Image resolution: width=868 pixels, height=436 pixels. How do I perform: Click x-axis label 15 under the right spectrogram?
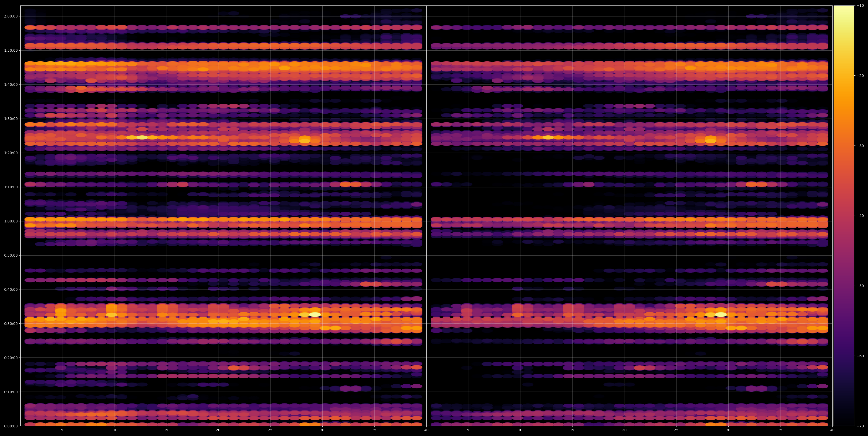tap(572, 430)
